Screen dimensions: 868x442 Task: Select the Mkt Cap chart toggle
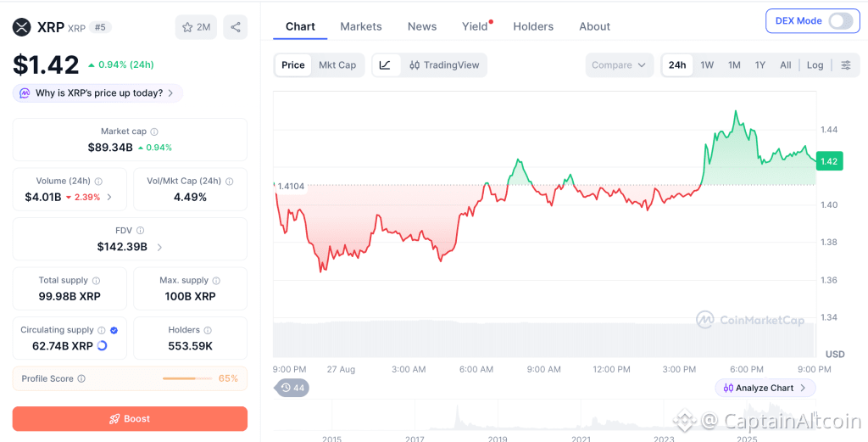tap(337, 64)
